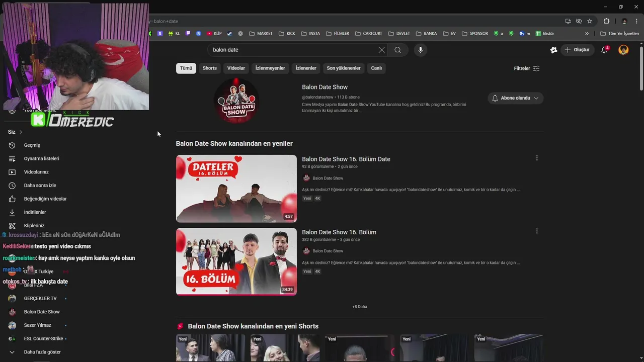644x362 pixels.
Task: Open the three-dot menu for 16. Bölüm Date
Action: [x=537, y=158]
